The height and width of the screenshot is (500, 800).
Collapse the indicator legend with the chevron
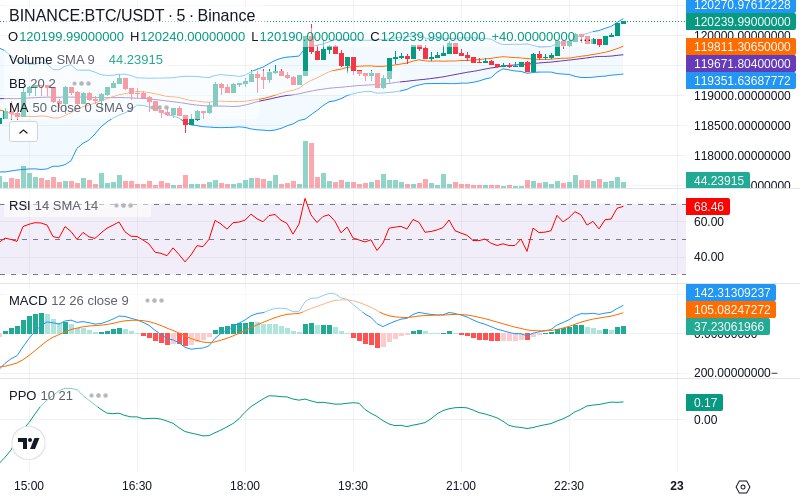coord(23,132)
